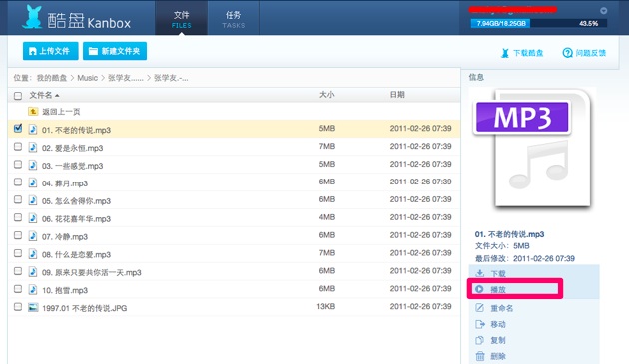Click the question mark feedback icon
The height and width of the screenshot is (364, 629).
(568, 53)
